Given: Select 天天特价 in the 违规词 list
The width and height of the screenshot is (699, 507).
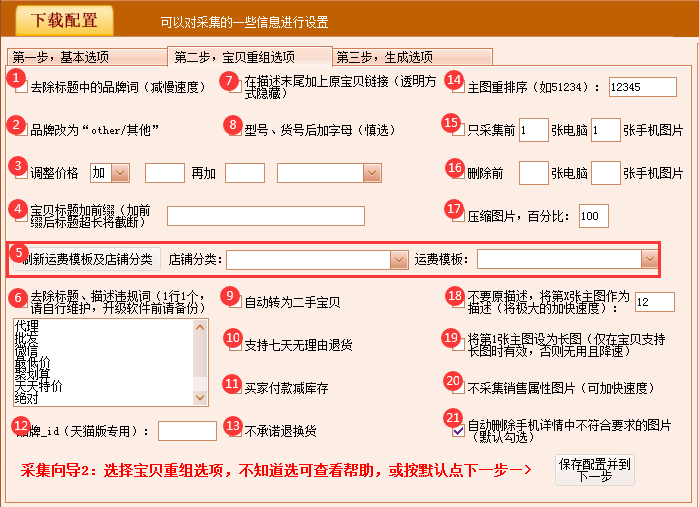Looking at the screenshot, I should point(39,386).
